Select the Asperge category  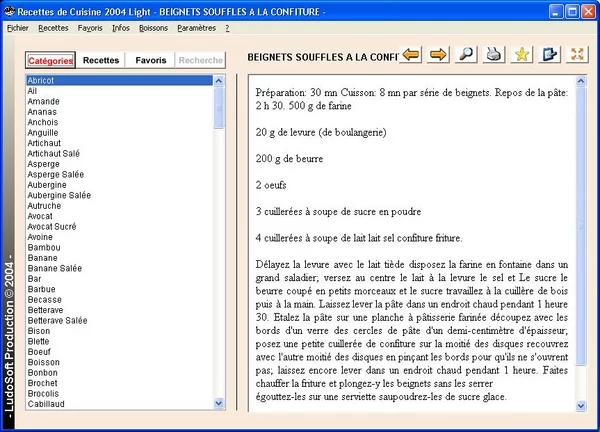[119, 164]
